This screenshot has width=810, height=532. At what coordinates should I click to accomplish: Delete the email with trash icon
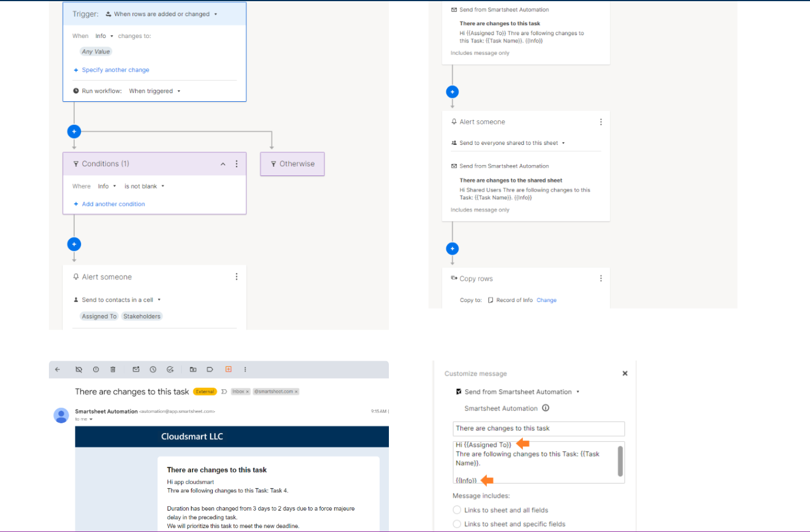[113, 370]
